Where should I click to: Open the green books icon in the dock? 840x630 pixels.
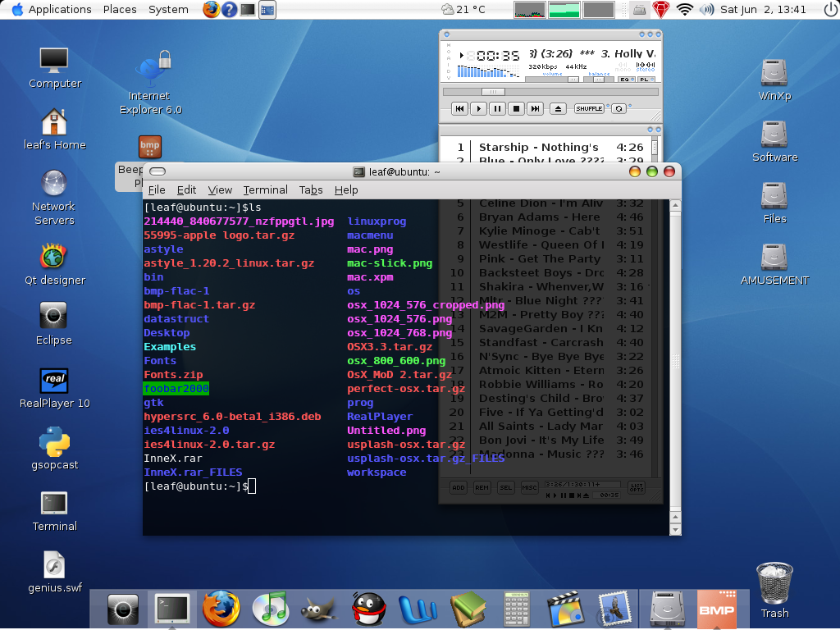click(468, 609)
